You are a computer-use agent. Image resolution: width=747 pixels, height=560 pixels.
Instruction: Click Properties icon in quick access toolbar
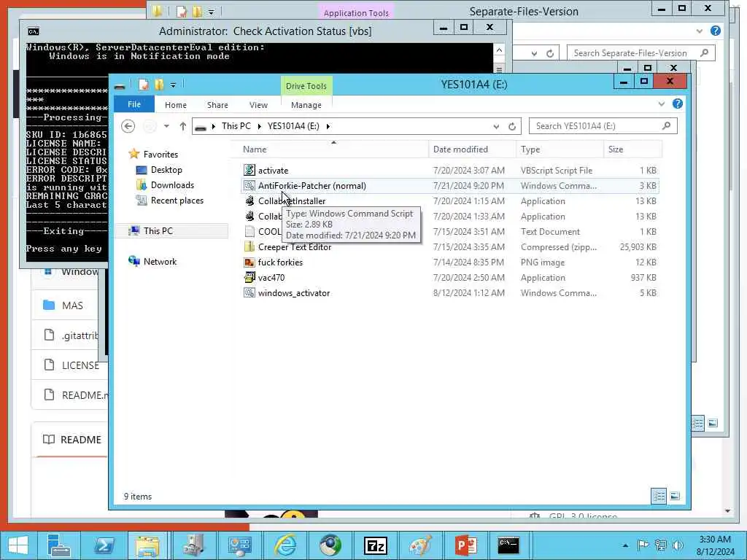tap(144, 85)
